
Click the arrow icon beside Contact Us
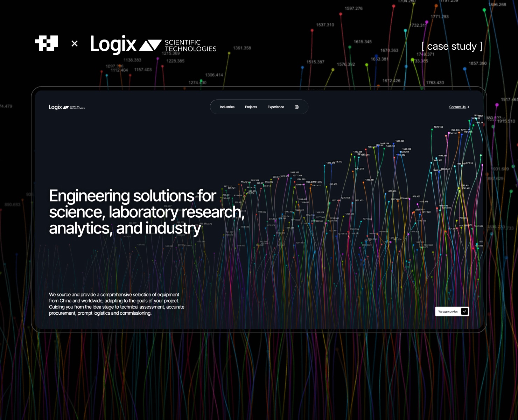(x=468, y=107)
